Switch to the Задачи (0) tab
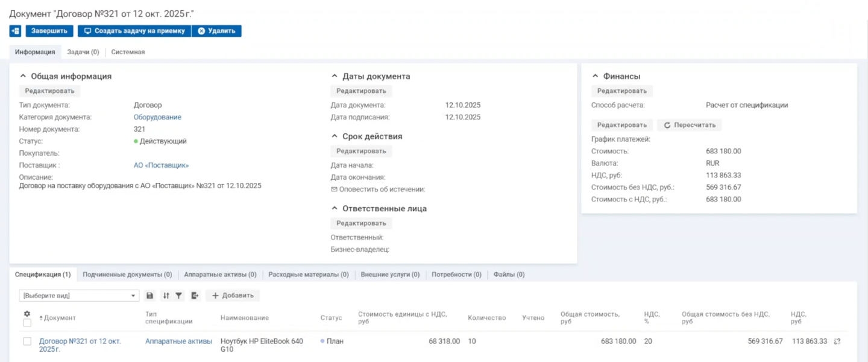 coord(83,52)
